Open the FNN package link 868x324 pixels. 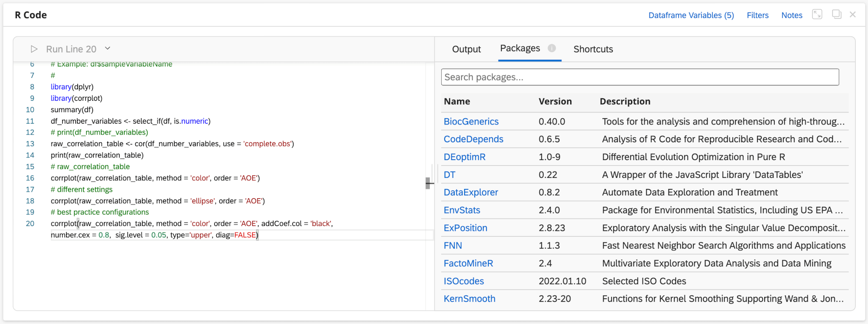tap(453, 246)
